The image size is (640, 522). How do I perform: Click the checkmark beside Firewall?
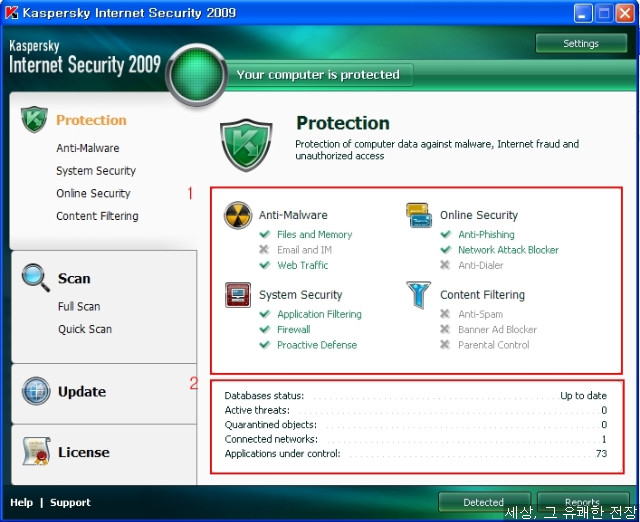[265, 329]
